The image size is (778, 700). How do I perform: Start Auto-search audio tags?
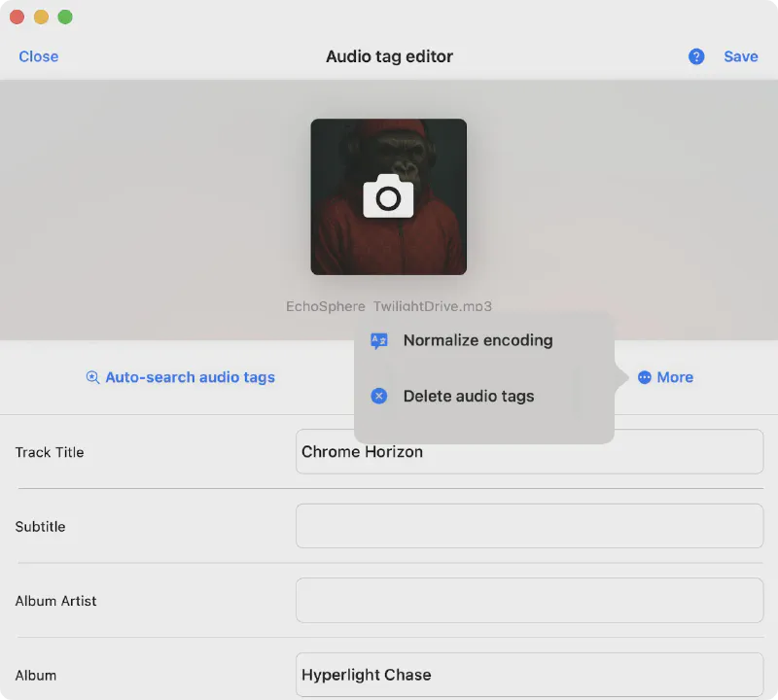click(x=190, y=377)
